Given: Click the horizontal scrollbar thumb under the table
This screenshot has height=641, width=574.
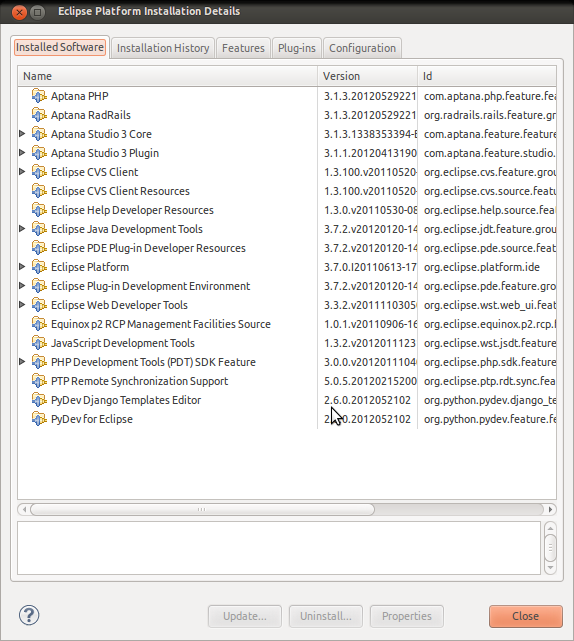Looking at the screenshot, I should [x=202, y=509].
